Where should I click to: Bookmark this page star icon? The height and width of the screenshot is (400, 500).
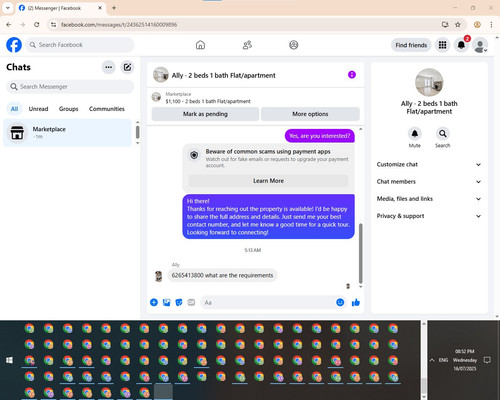(x=458, y=25)
